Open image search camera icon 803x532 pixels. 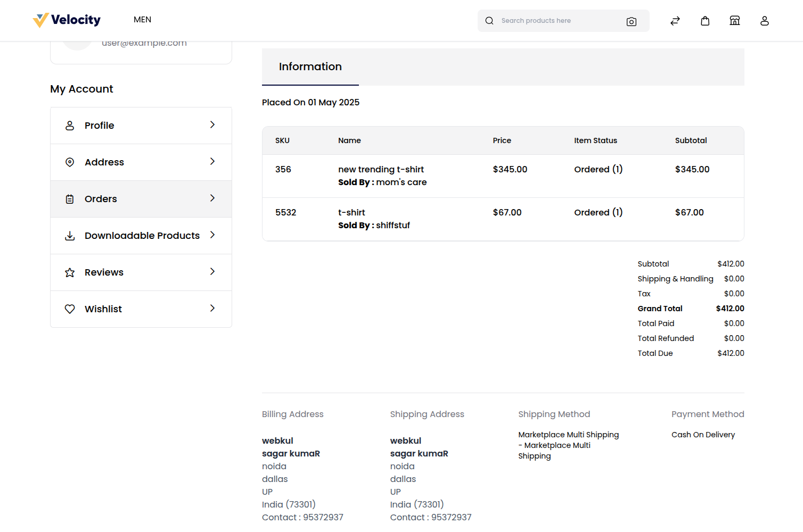pyautogui.click(x=632, y=21)
